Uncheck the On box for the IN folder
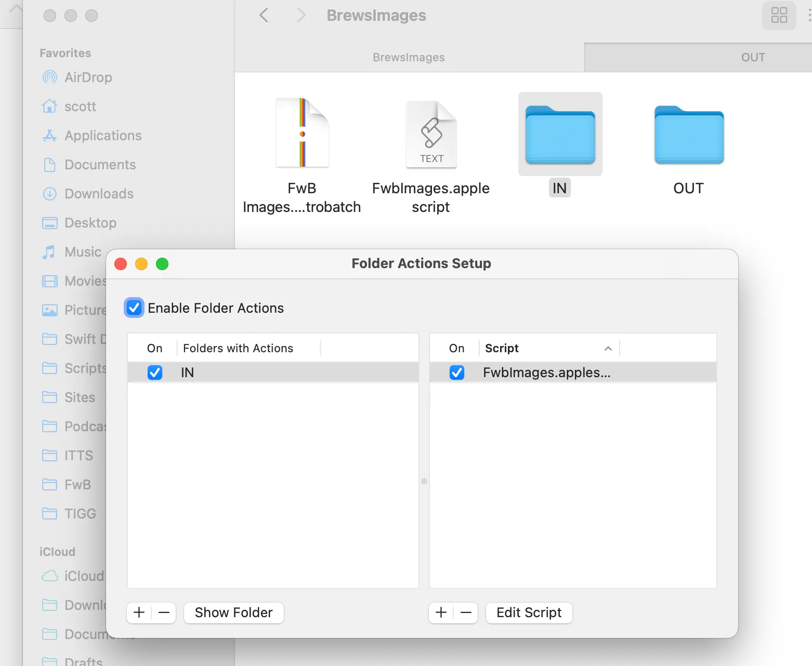This screenshot has height=666, width=812. tap(155, 372)
